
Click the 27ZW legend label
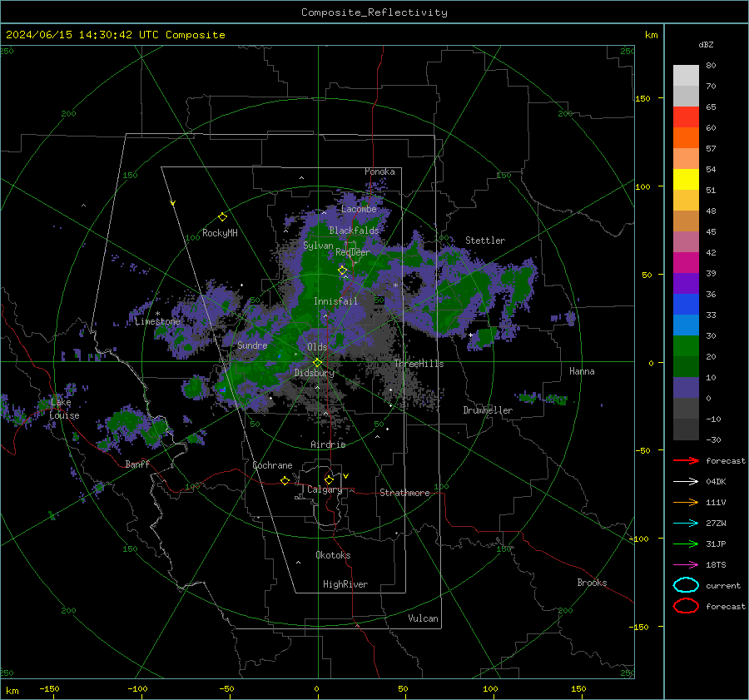[x=716, y=524]
